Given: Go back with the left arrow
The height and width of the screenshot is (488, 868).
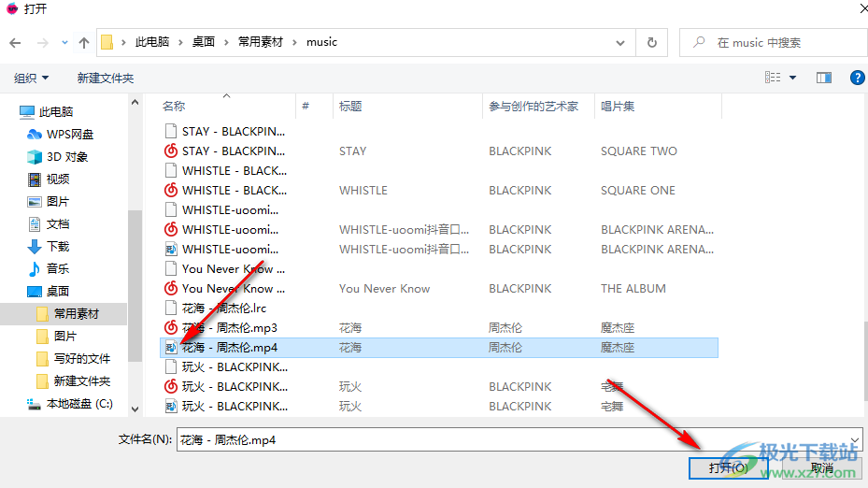Looking at the screenshot, I should (x=16, y=43).
